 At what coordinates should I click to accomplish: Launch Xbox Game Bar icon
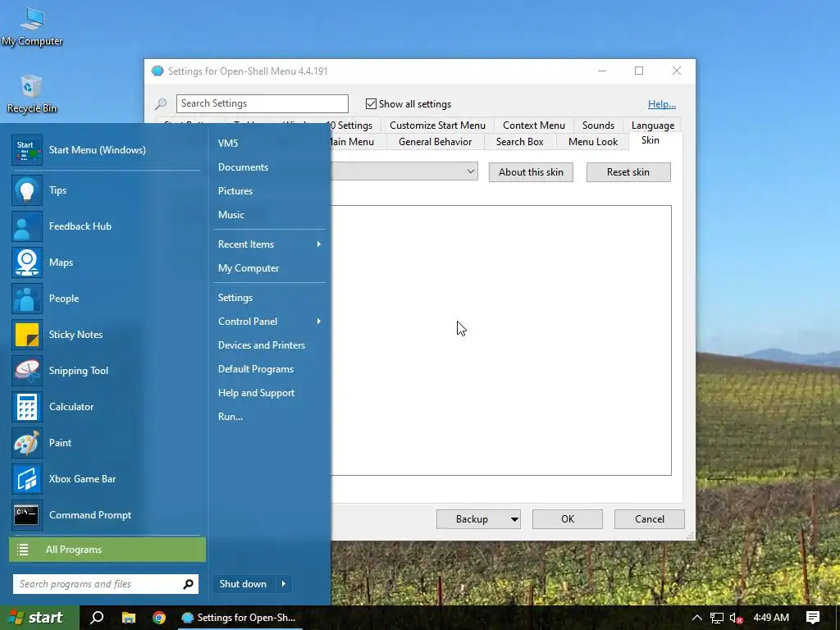coord(27,479)
